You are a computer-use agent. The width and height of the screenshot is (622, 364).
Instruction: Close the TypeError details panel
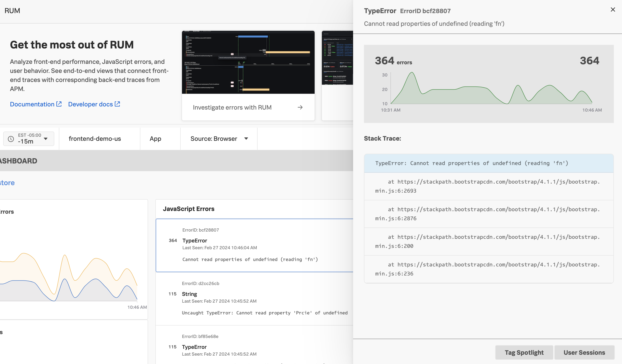pyautogui.click(x=613, y=10)
